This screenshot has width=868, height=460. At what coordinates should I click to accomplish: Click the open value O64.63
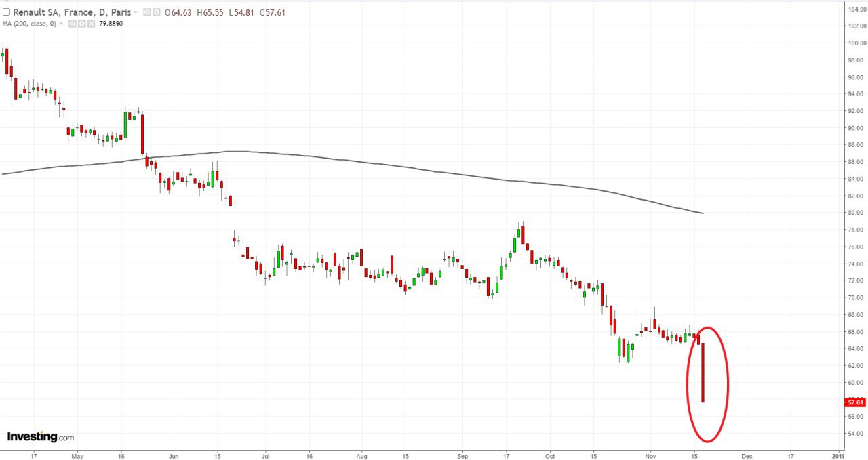tap(178, 12)
